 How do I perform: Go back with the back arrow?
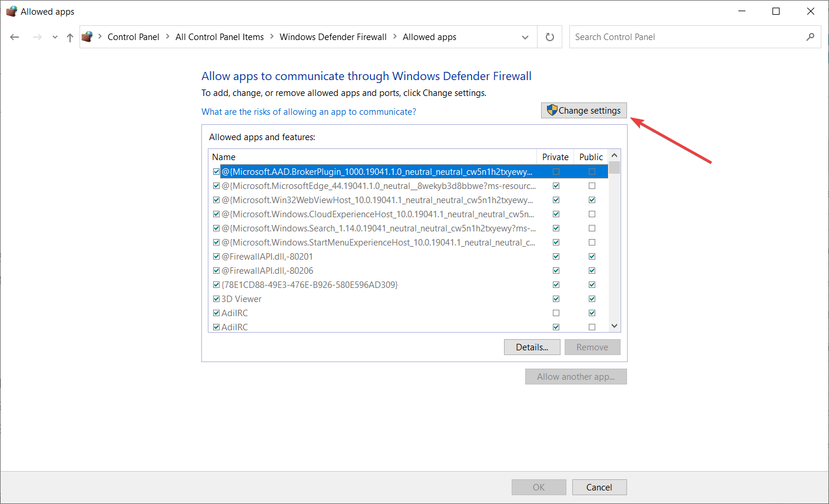[x=15, y=37]
